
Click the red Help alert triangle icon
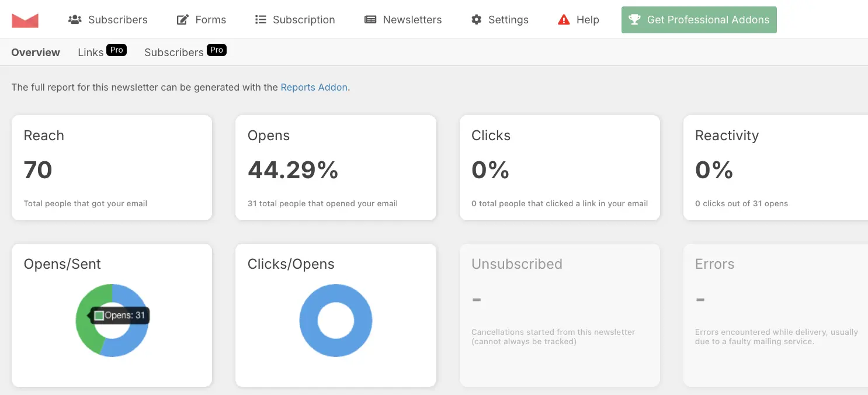coord(563,19)
